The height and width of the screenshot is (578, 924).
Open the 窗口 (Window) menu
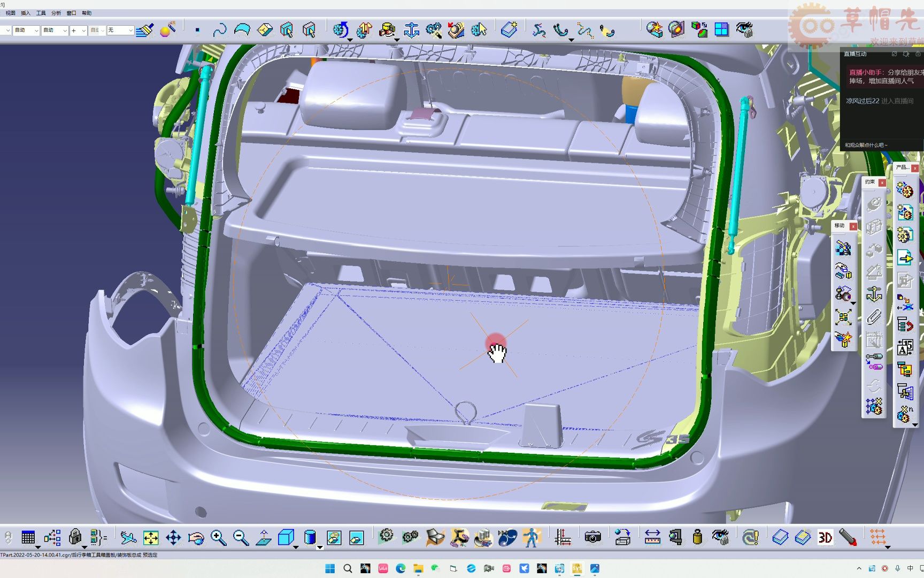point(71,13)
